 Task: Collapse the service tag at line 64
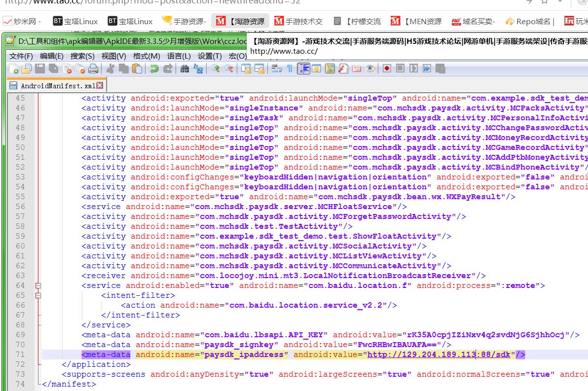[38, 285]
